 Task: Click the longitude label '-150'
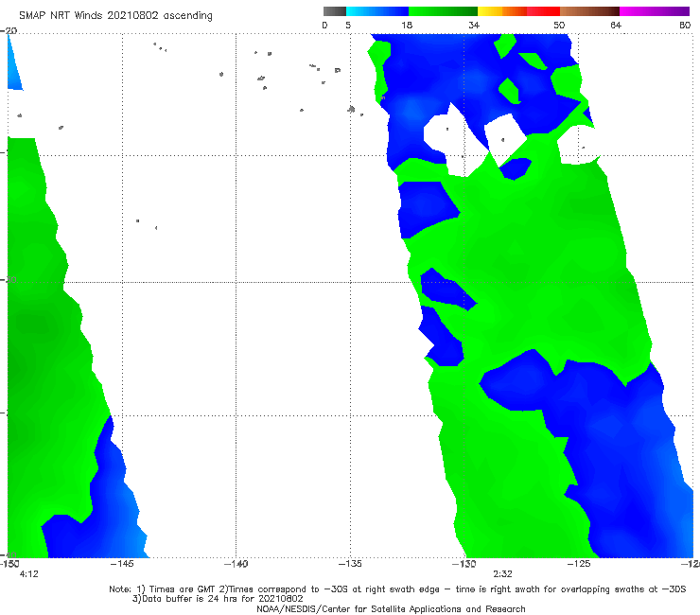pyautogui.click(x=9, y=564)
